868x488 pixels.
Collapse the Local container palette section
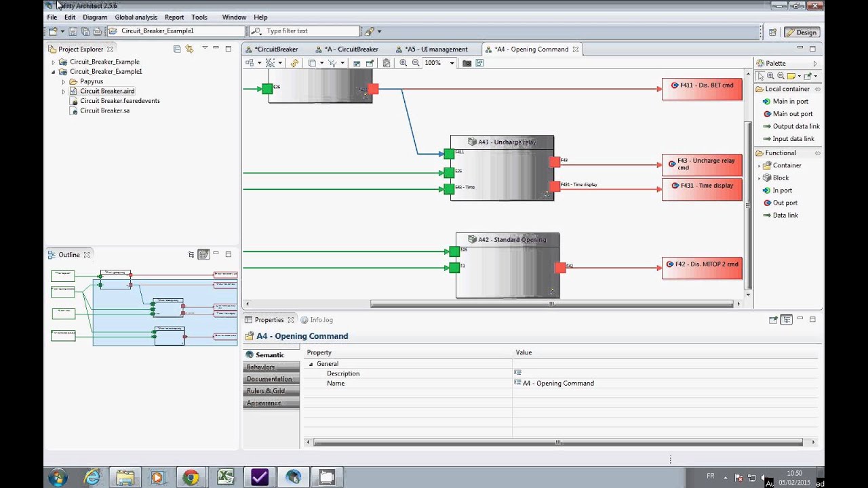(x=817, y=89)
